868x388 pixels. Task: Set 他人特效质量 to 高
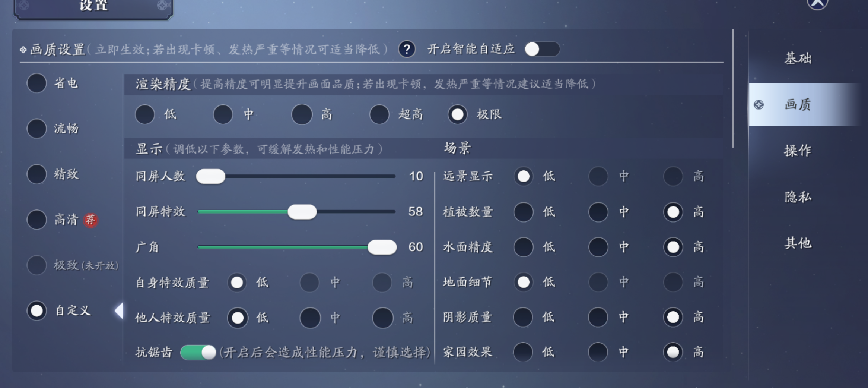pos(382,318)
